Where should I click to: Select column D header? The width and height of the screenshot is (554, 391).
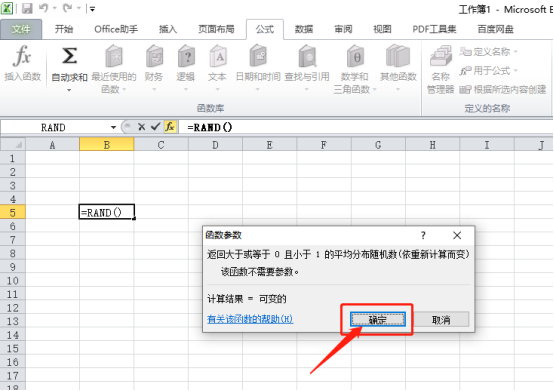point(215,145)
